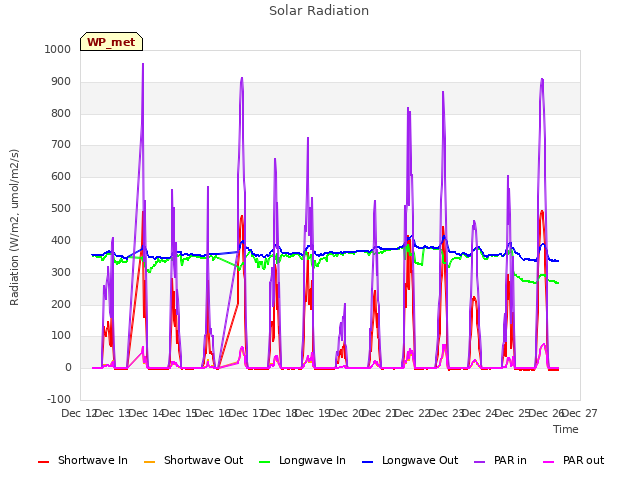Click the 500 y-axis tick label
The width and height of the screenshot is (640, 480).
[x=61, y=209]
